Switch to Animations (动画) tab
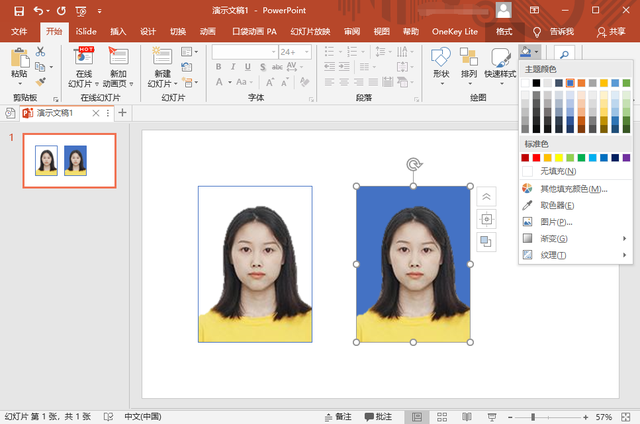Image resolution: width=640 pixels, height=424 pixels. [208, 32]
